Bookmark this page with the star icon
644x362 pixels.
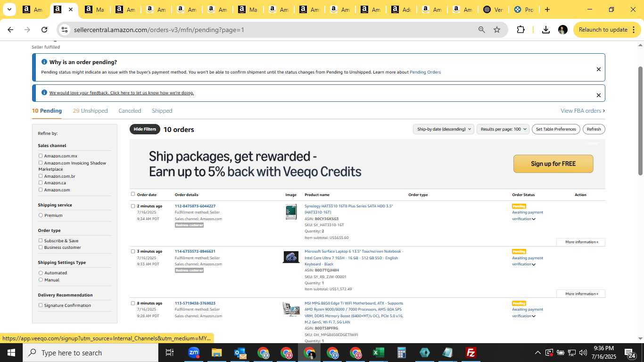click(x=497, y=30)
